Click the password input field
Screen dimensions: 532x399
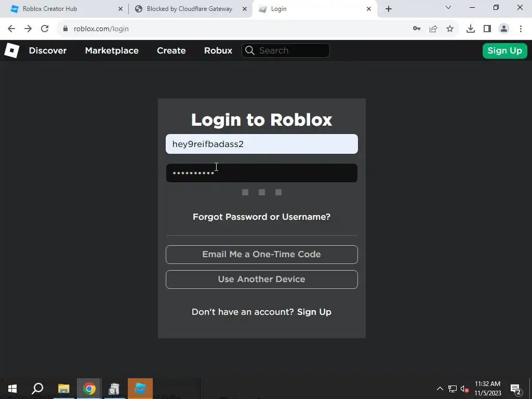pyautogui.click(x=262, y=173)
